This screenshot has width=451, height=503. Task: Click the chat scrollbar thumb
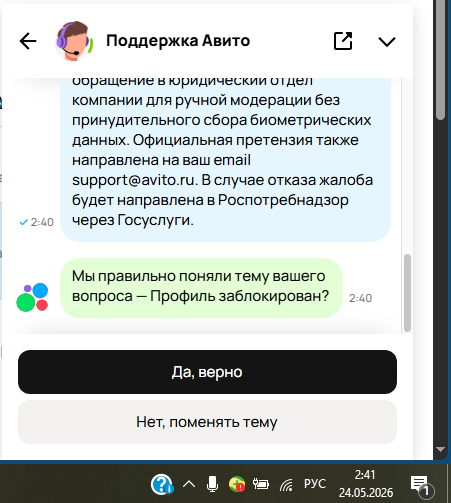(407, 293)
